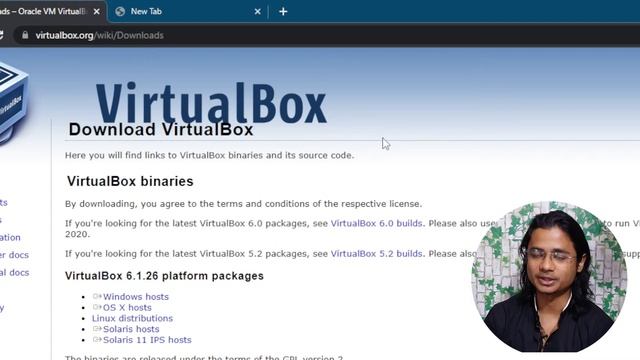This screenshot has width=640, height=360.
Task: Open the Linux distributions link
Action: 132,318
